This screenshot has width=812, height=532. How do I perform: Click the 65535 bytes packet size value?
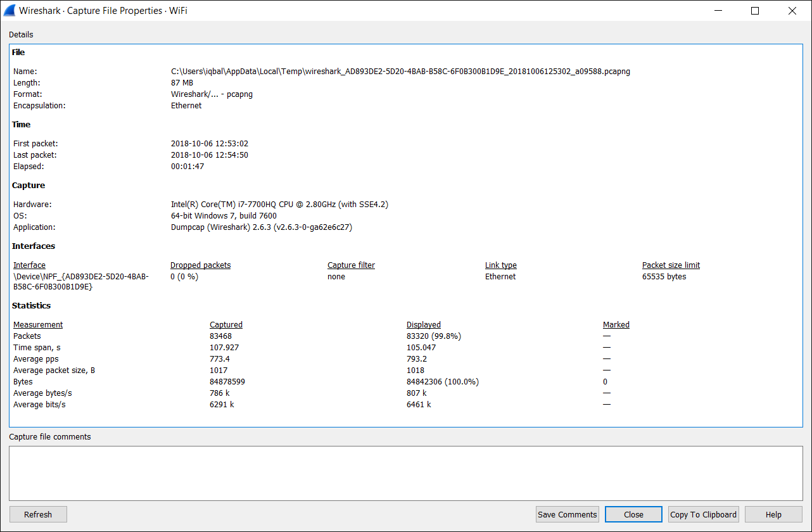tap(664, 277)
